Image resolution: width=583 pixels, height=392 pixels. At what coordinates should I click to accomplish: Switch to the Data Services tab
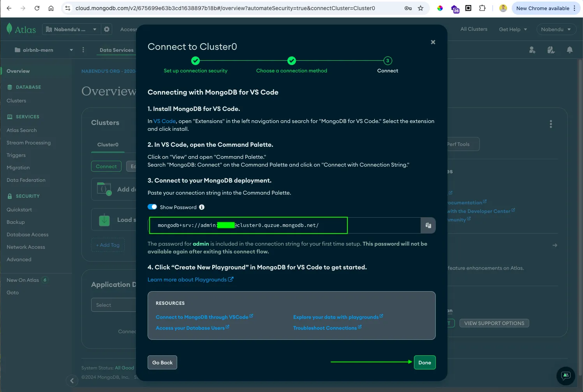tap(116, 50)
